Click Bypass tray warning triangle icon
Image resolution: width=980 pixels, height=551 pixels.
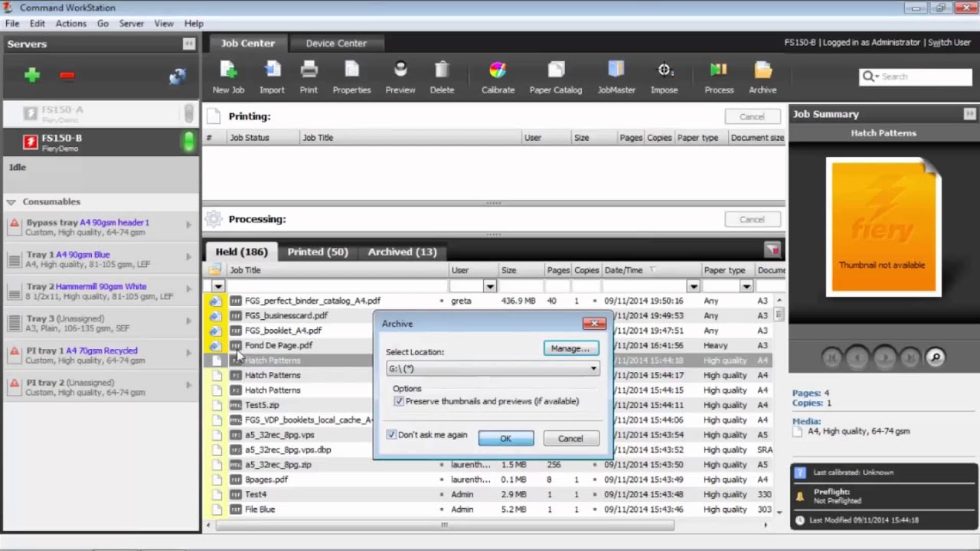click(x=14, y=223)
